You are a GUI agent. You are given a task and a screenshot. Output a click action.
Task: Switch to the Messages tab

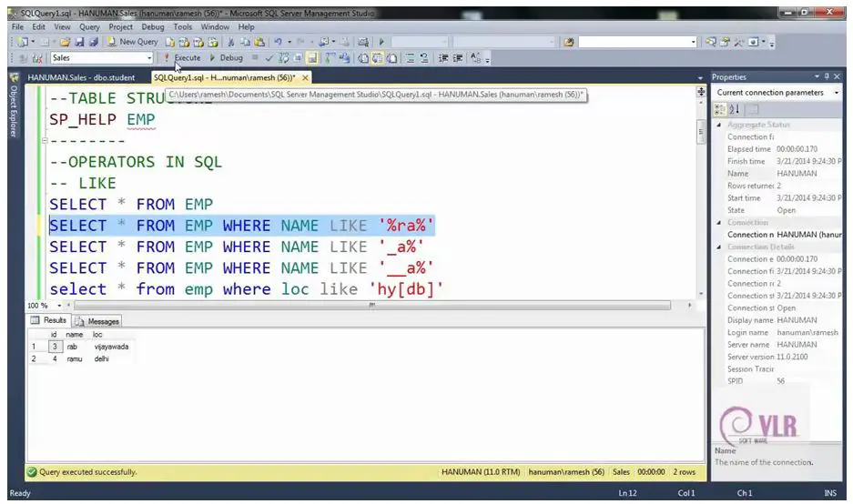pos(98,321)
